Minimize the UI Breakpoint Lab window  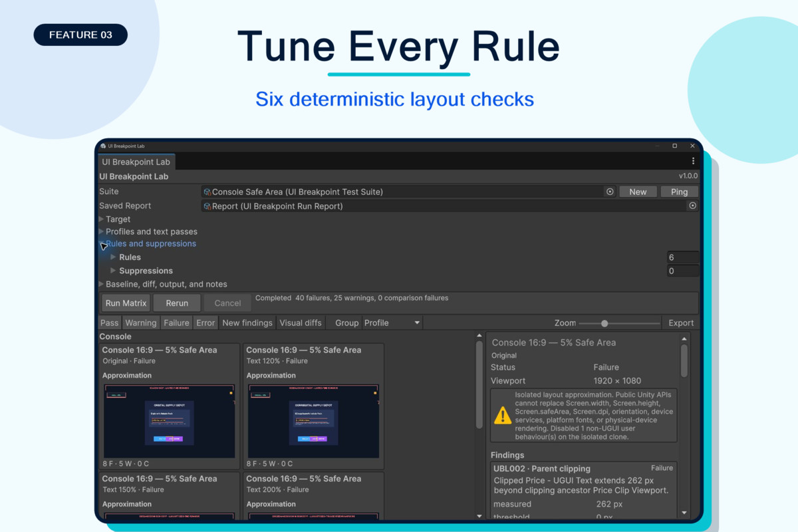coord(657,146)
